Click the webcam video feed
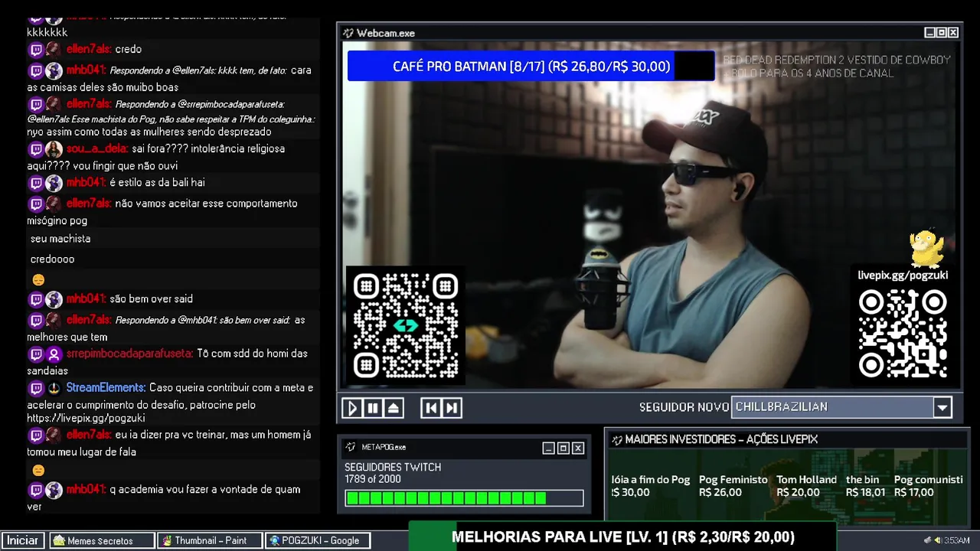 [x=649, y=214]
